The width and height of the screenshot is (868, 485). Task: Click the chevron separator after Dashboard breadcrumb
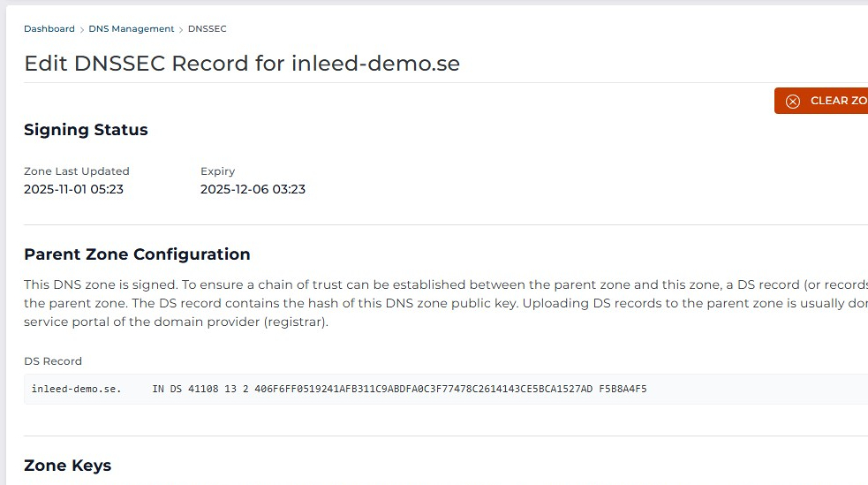pyautogui.click(x=82, y=29)
